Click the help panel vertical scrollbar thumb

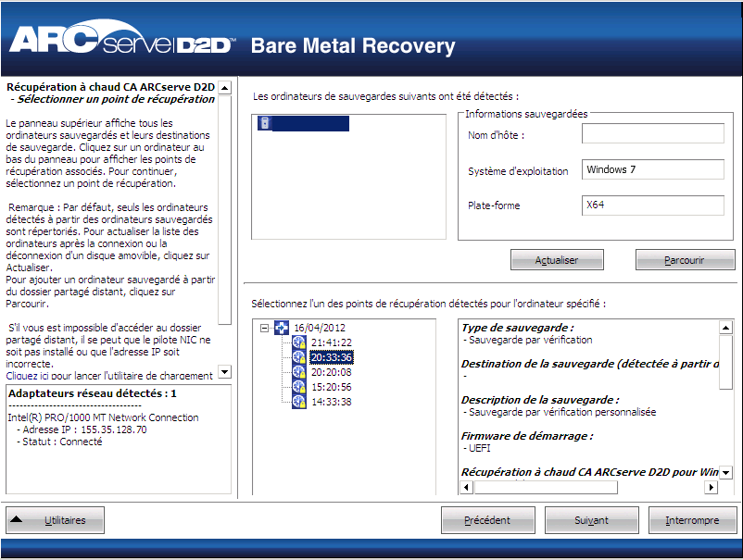pos(224,210)
